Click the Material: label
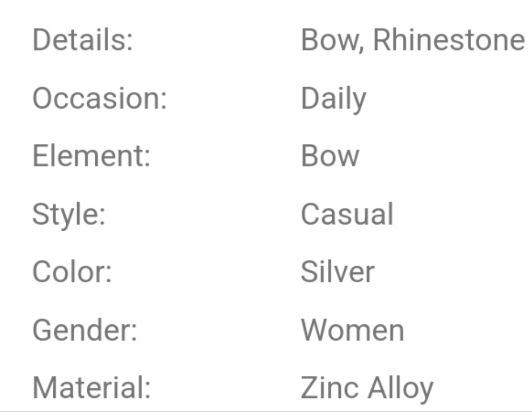The width and height of the screenshot is (532, 412). [91, 388]
